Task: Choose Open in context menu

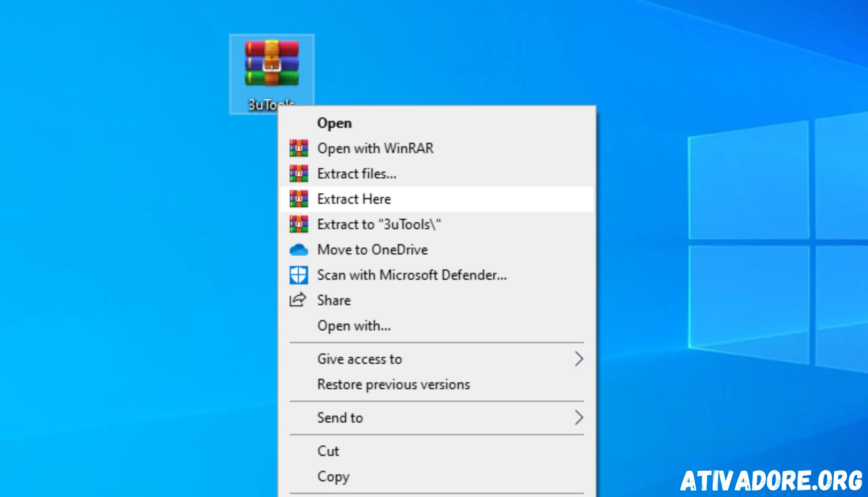Action: [437, 123]
